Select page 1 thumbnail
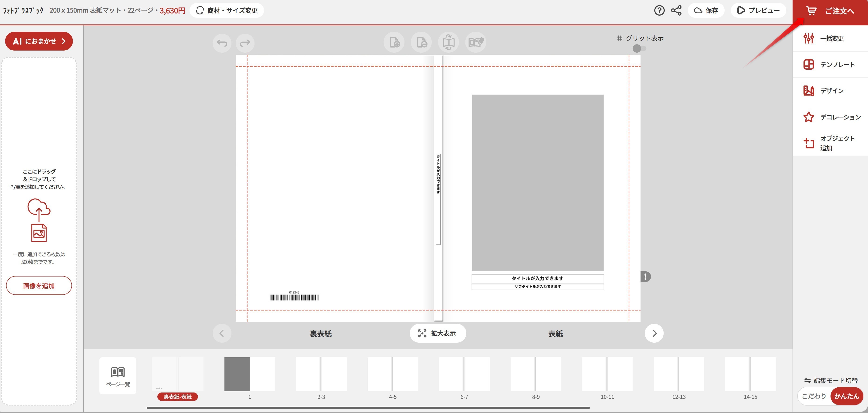 point(250,374)
